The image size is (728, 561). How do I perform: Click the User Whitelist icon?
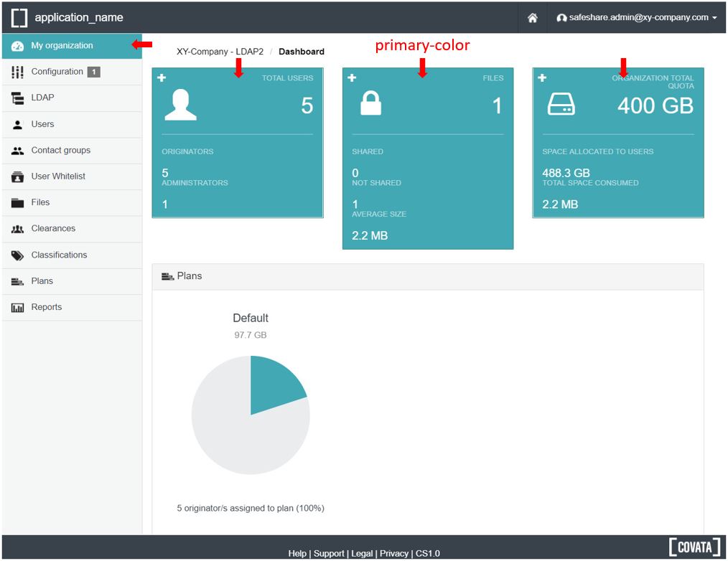[18, 176]
